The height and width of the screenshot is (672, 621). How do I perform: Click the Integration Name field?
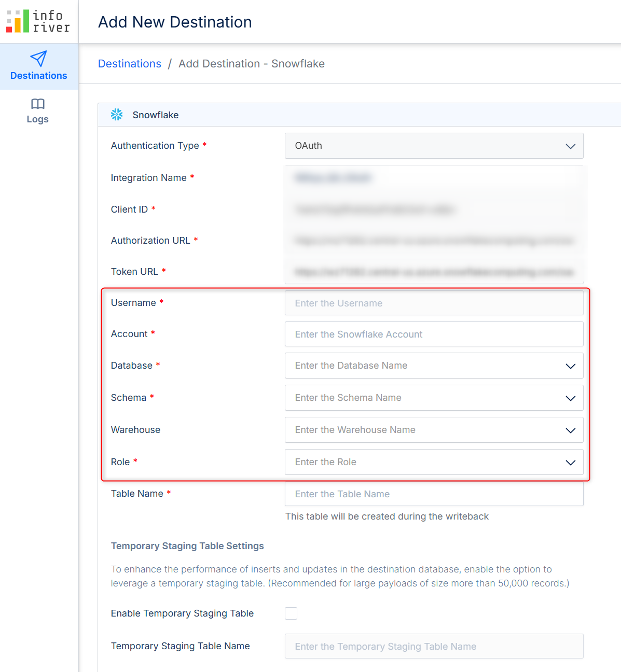pyautogui.click(x=434, y=178)
